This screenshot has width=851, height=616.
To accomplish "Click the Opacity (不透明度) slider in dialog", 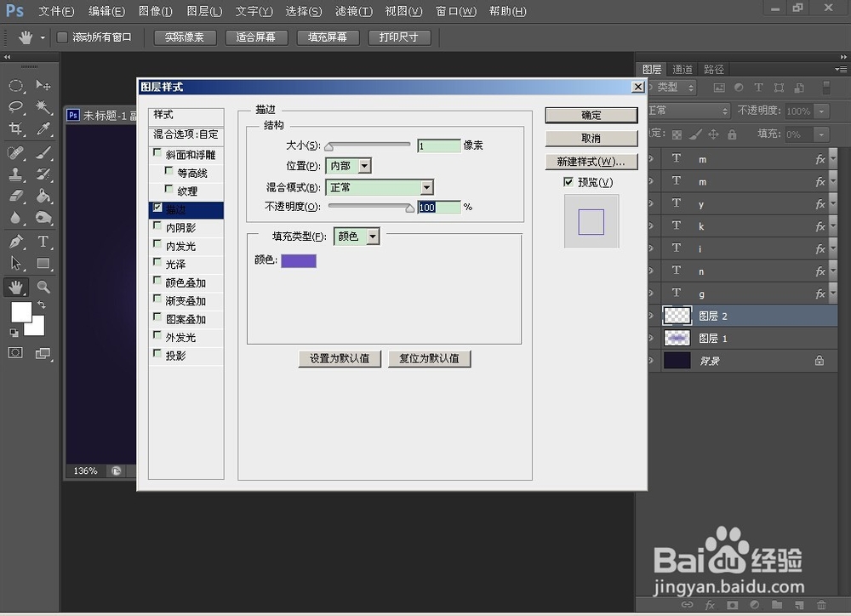I will click(371, 207).
